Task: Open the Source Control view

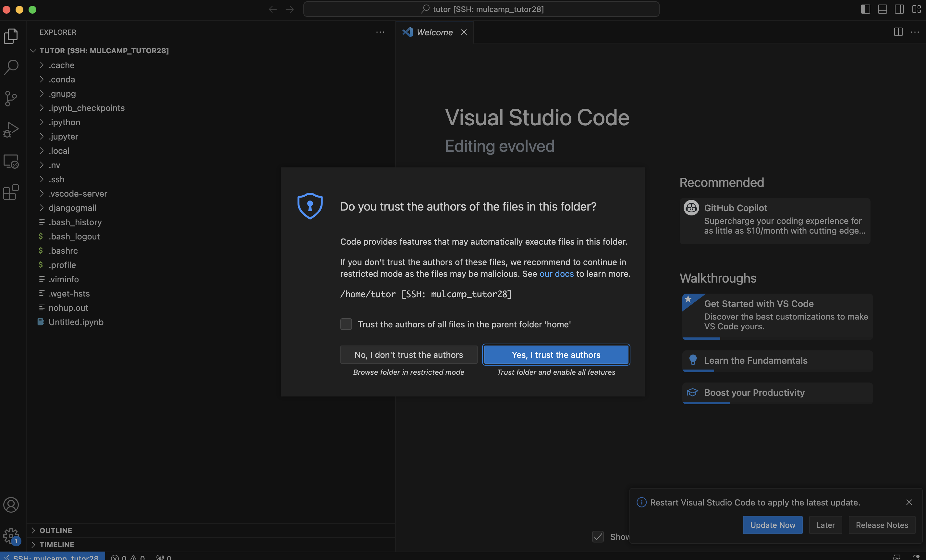Action: pyautogui.click(x=11, y=98)
